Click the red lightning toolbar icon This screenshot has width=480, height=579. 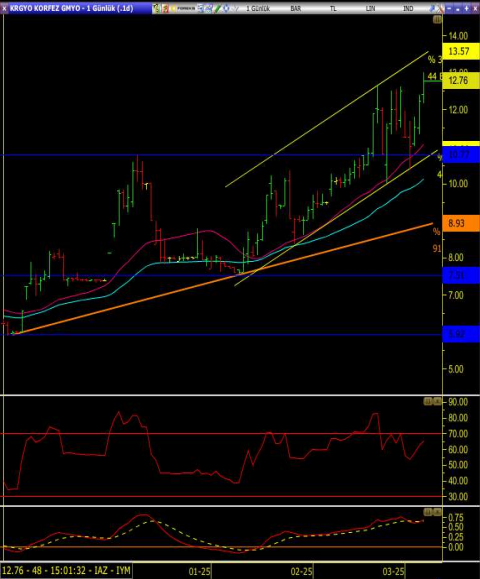tap(165, 8)
